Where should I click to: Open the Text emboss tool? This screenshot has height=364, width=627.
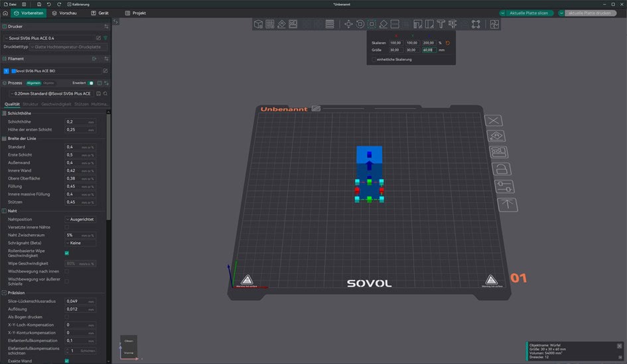pos(441,25)
